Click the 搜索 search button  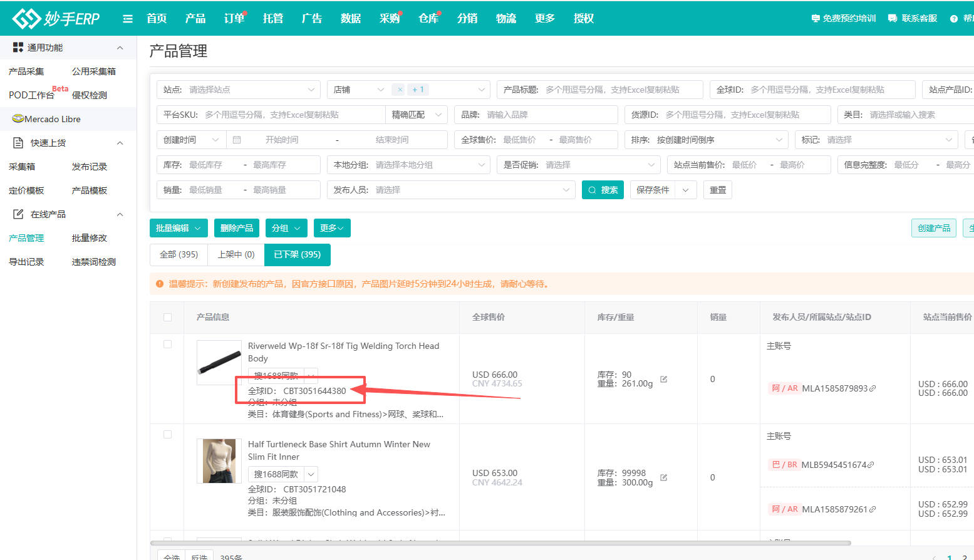tap(603, 190)
